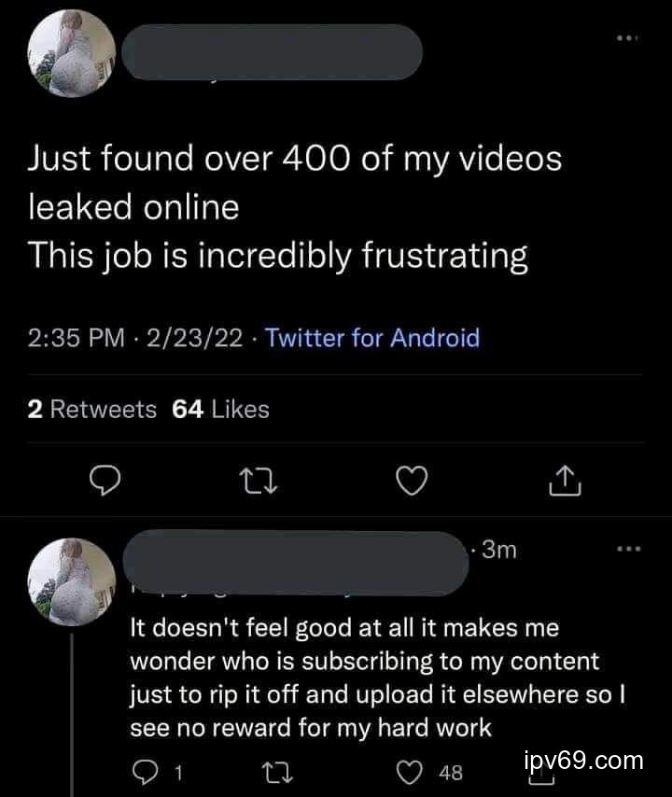View the 64 Likes list
Image resolution: width=672 pixels, height=797 pixels.
(x=221, y=409)
